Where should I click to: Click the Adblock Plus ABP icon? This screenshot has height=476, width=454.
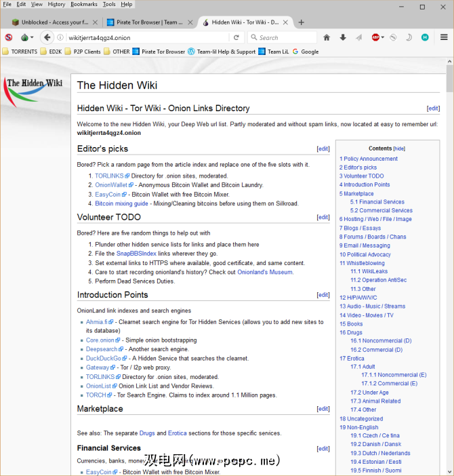tap(375, 38)
